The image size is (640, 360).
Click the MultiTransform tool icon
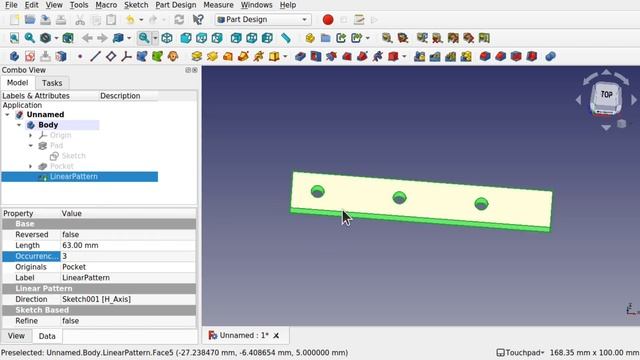466,56
